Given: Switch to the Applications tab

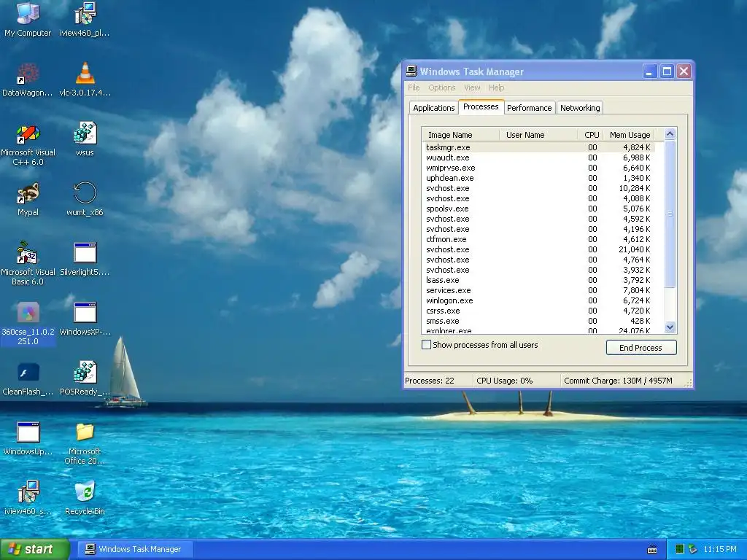Looking at the screenshot, I should click(x=433, y=108).
